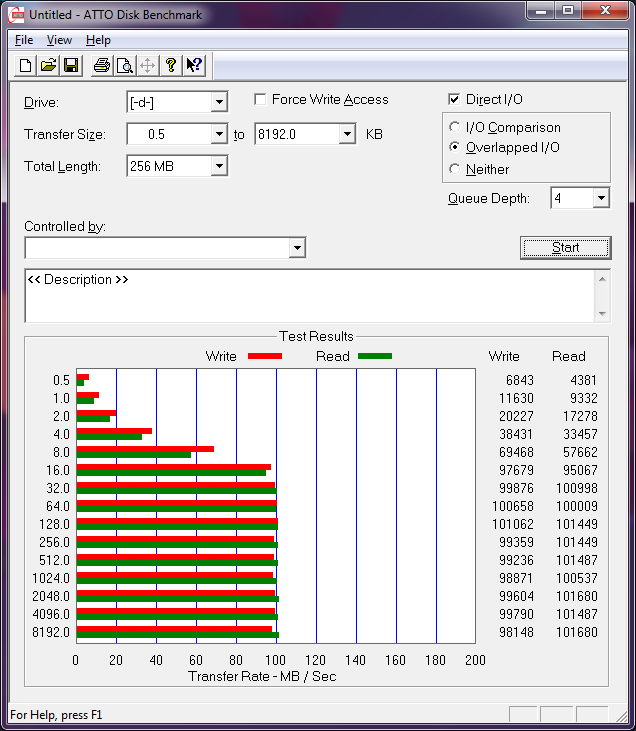Screen dimensions: 636x731
Task: Click the window resize grip in status bar
Action: [621, 715]
